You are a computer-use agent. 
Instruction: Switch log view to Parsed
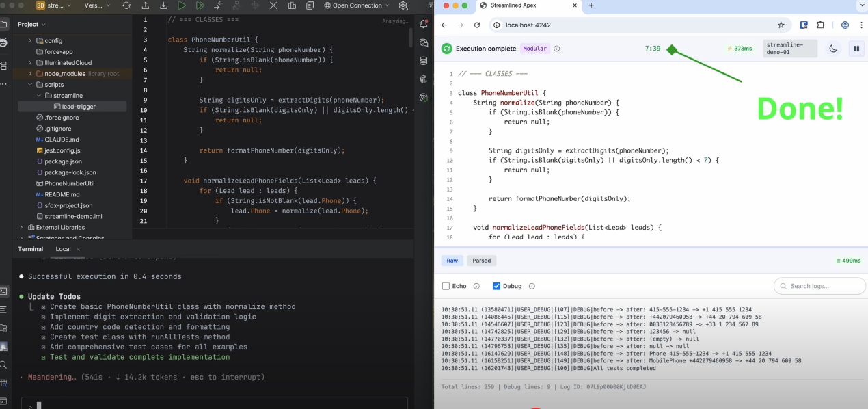coord(481,261)
